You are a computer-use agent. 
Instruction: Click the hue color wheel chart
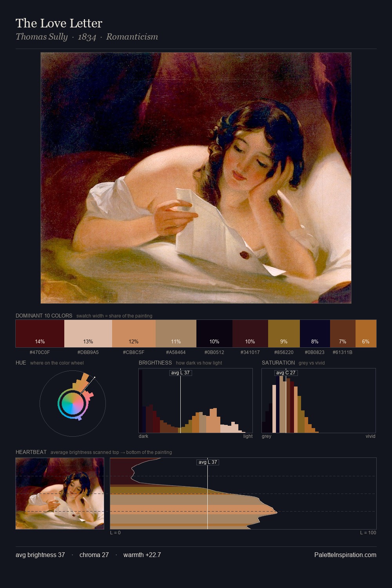click(x=73, y=403)
